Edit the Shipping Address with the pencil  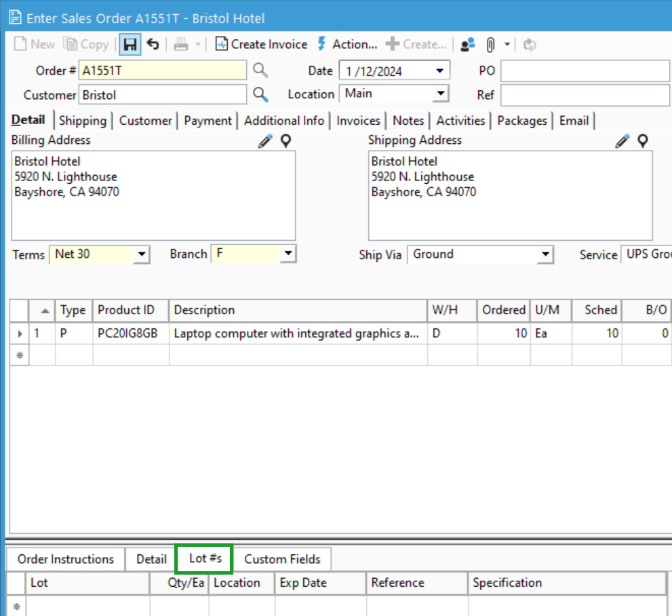[x=622, y=140]
